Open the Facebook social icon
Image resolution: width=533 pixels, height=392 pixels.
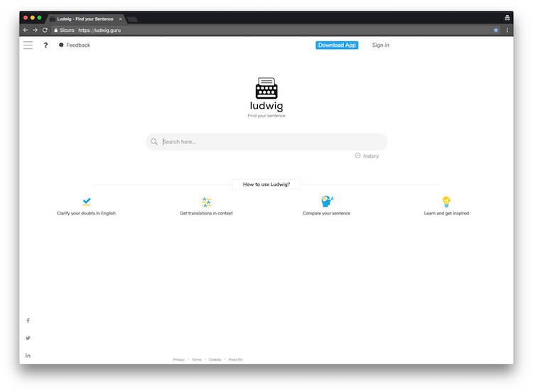tap(28, 321)
